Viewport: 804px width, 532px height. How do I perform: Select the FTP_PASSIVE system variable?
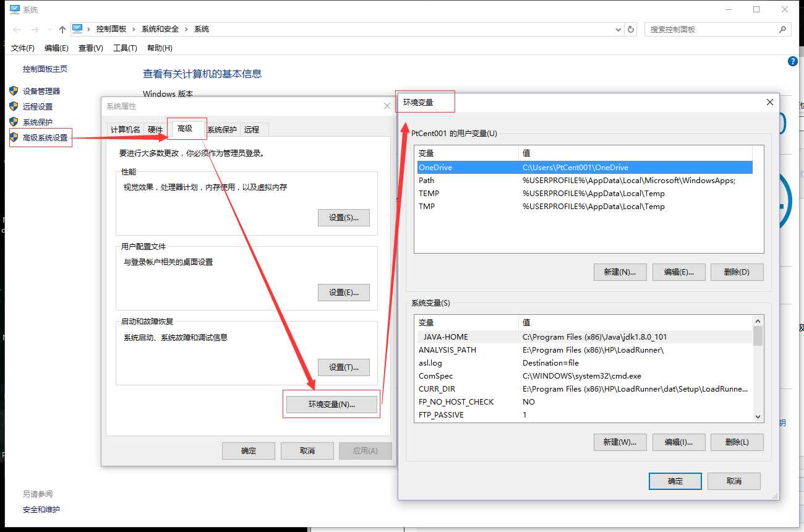pos(584,415)
